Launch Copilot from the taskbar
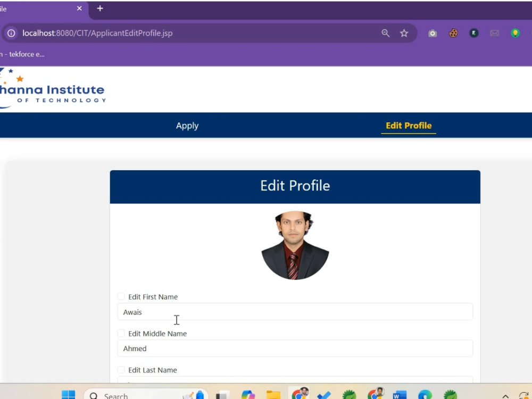Viewport: 532px width, 399px height. pyautogui.click(x=248, y=395)
